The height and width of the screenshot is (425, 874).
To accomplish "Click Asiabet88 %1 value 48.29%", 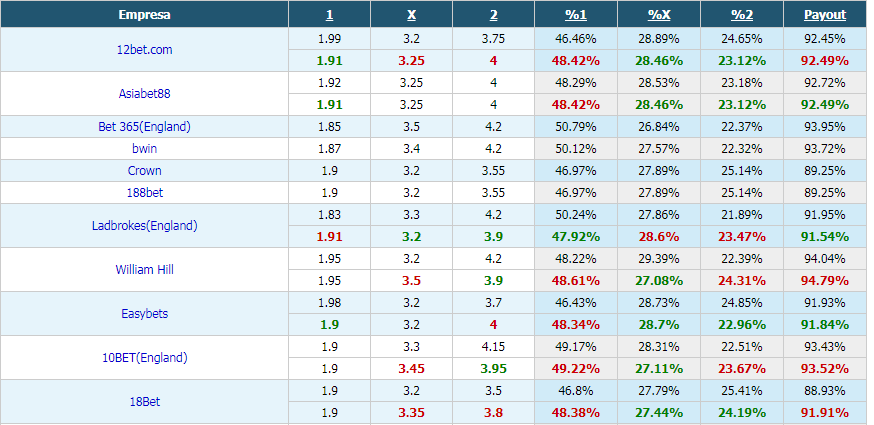I will point(576,83).
